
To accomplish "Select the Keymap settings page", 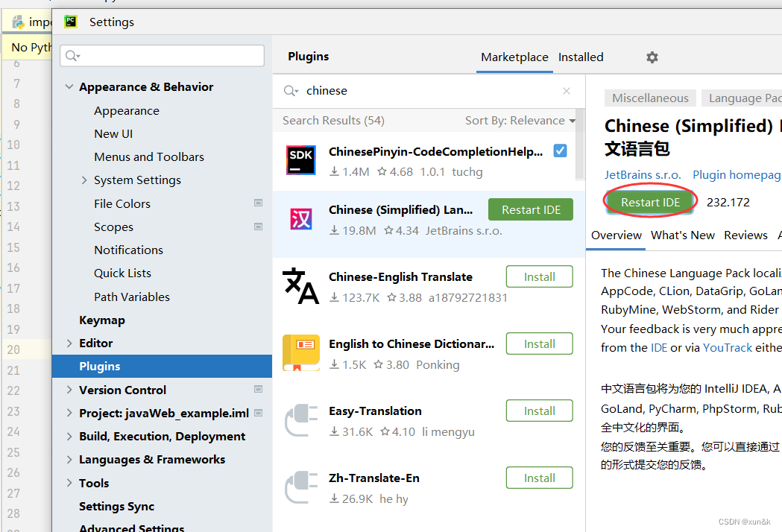I will (x=101, y=320).
